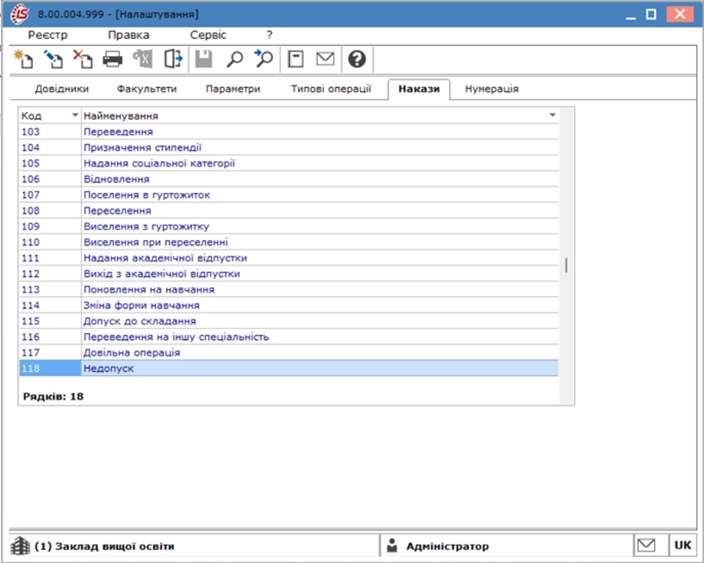
Task: Click the building icon in status bar
Action: pyautogui.click(x=20, y=545)
